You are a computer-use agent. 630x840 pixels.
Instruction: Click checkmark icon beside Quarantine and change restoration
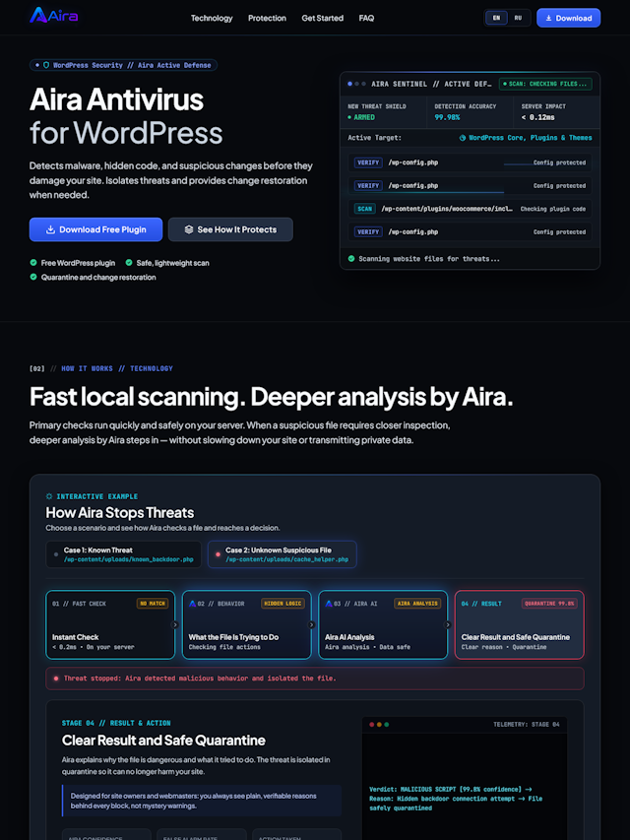coord(33,277)
